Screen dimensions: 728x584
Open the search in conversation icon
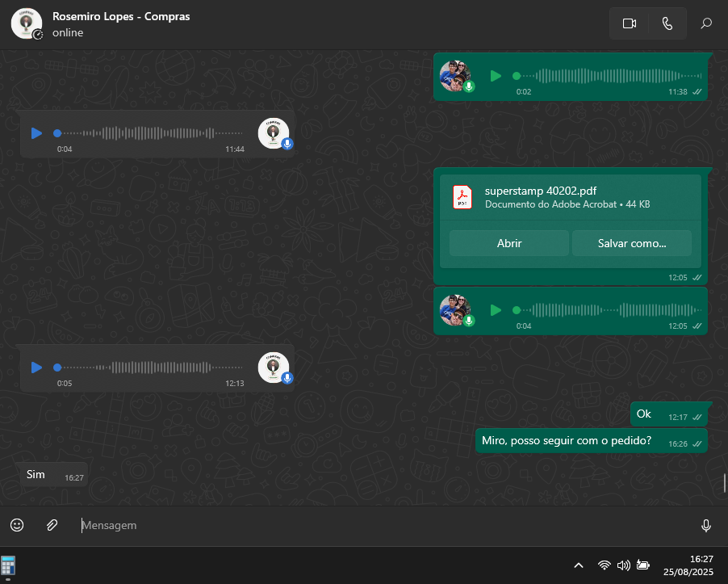coord(706,23)
